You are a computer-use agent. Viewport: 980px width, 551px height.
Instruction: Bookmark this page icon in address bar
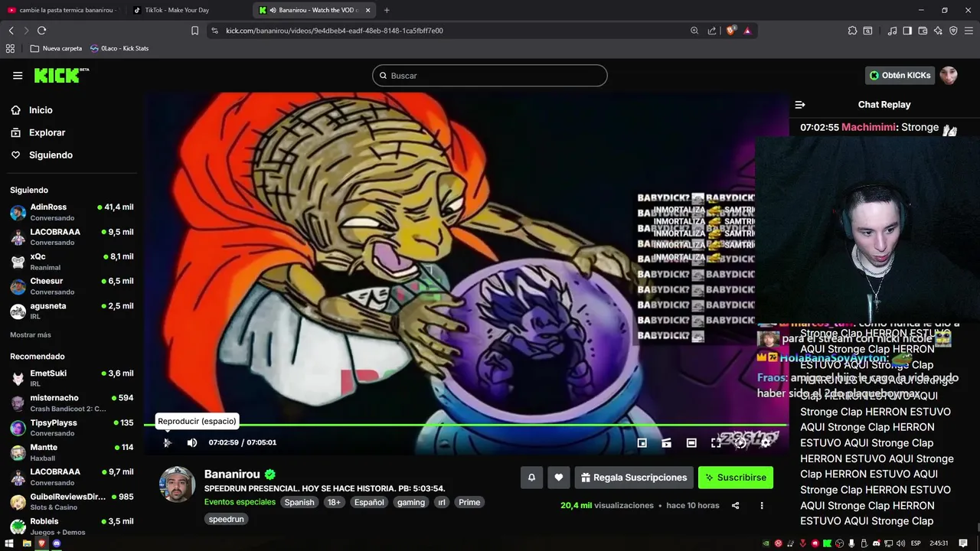(194, 31)
